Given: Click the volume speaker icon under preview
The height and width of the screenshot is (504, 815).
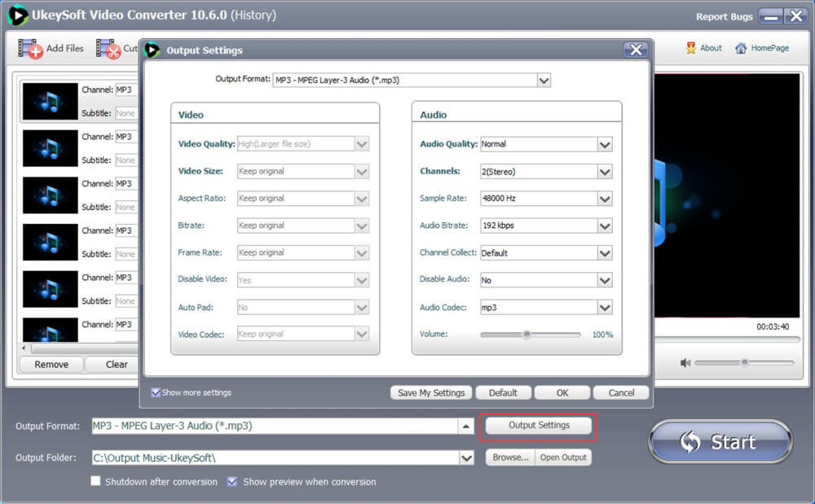Looking at the screenshot, I should coord(685,363).
